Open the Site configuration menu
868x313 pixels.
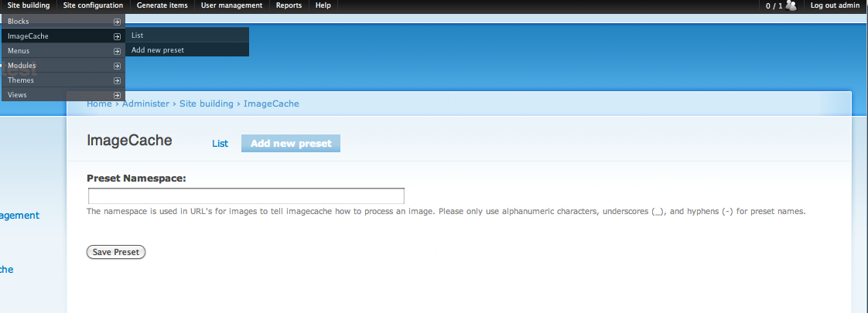pos(93,5)
